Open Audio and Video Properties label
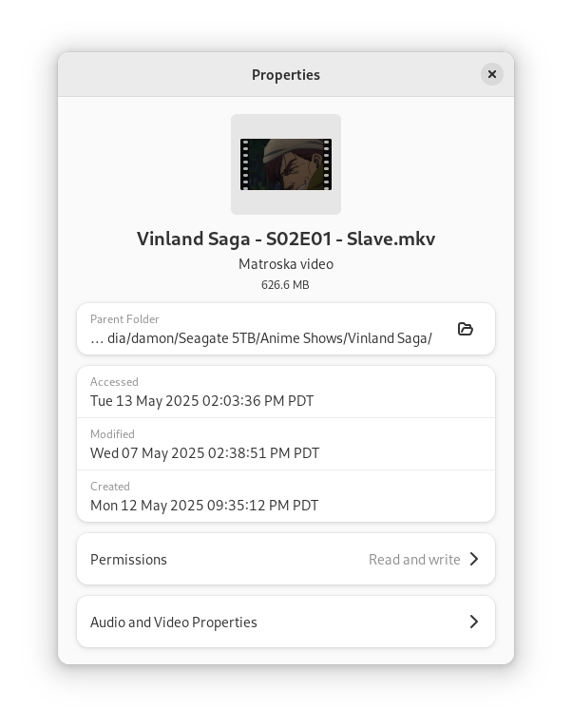This screenshot has width=572, height=728. tap(174, 623)
